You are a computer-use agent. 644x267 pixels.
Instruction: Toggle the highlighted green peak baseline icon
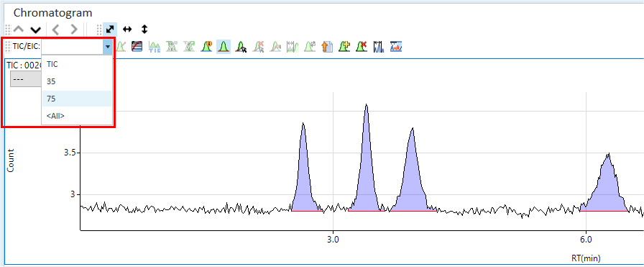click(x=223, y=47)
